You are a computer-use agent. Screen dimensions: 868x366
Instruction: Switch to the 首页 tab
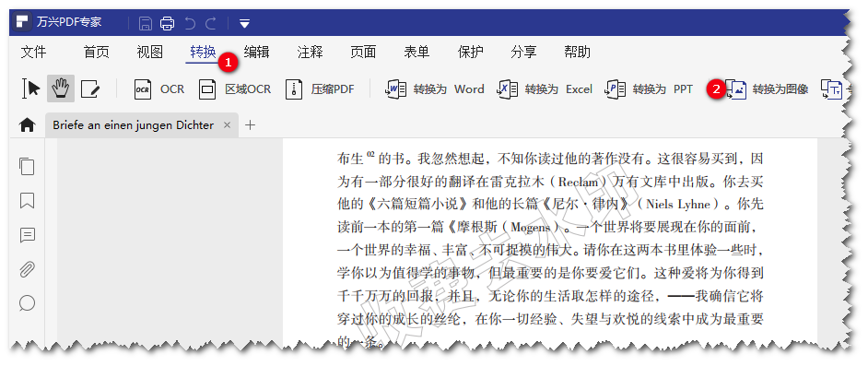(x=97, y=52)
